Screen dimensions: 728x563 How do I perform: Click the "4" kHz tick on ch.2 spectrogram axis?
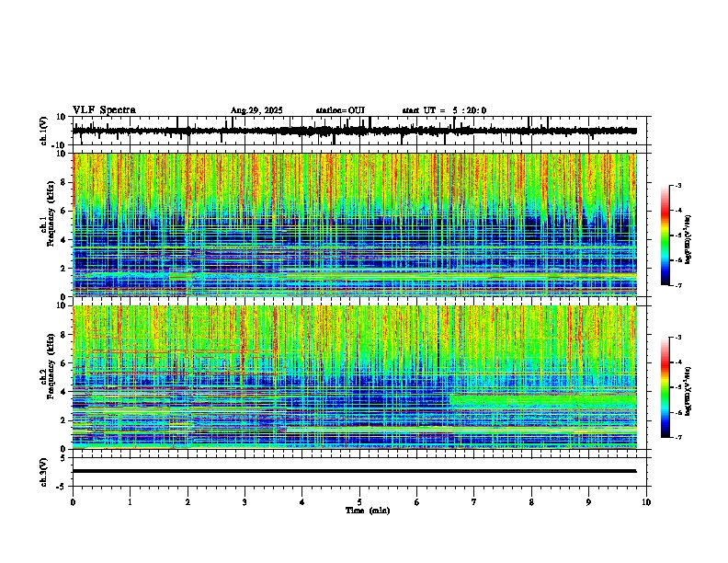pyautogui.click(x=64, y=392)
